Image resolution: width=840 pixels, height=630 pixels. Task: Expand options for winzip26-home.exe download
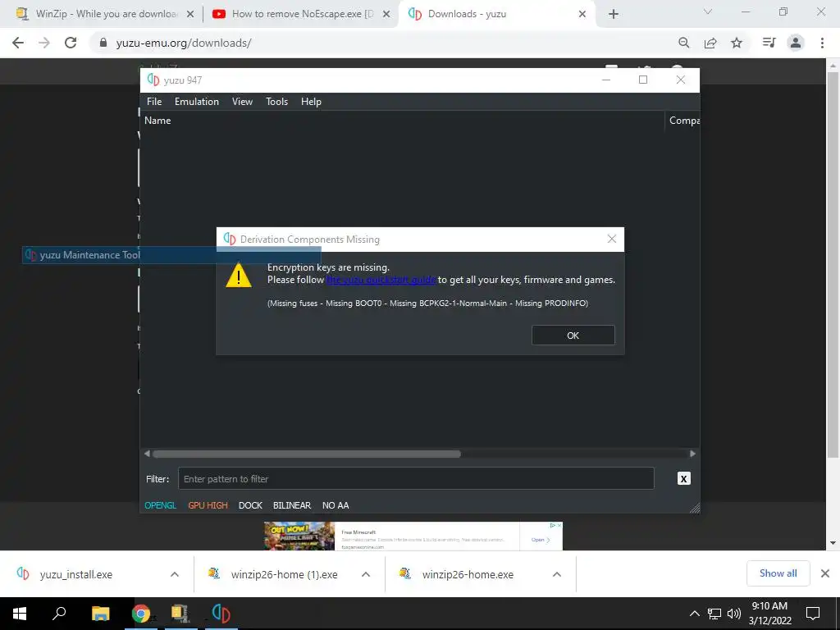(x=557, y=574)
